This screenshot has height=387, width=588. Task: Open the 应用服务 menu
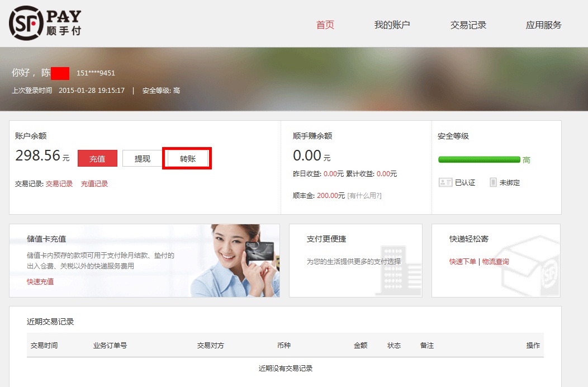tap(543, 25)
